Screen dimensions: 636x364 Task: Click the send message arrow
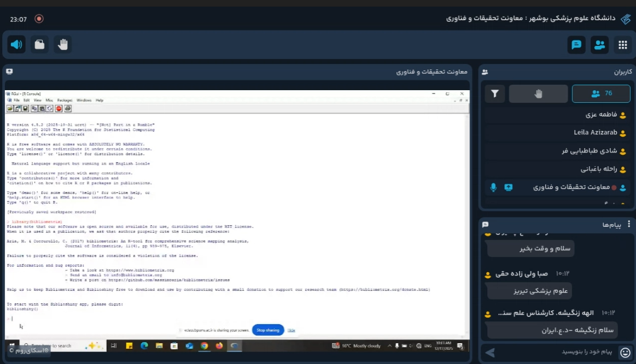click(x=490, y=353)
